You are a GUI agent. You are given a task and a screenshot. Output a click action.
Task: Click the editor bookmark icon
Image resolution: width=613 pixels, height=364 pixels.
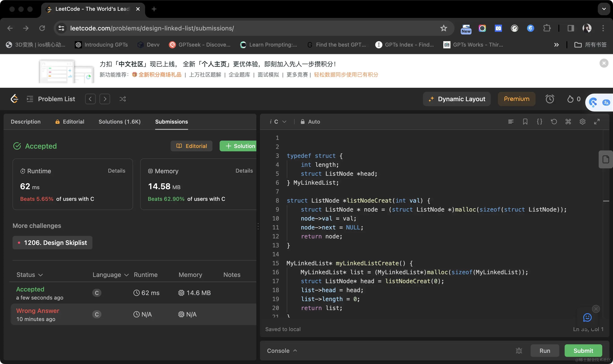pyautogui.click(x=525, y=122)
